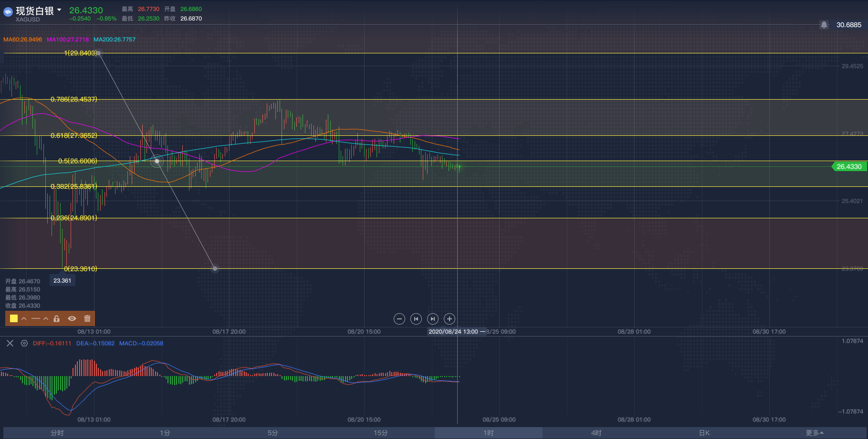Select the Fibonacci top anchor point handle

tap(99, 53)
